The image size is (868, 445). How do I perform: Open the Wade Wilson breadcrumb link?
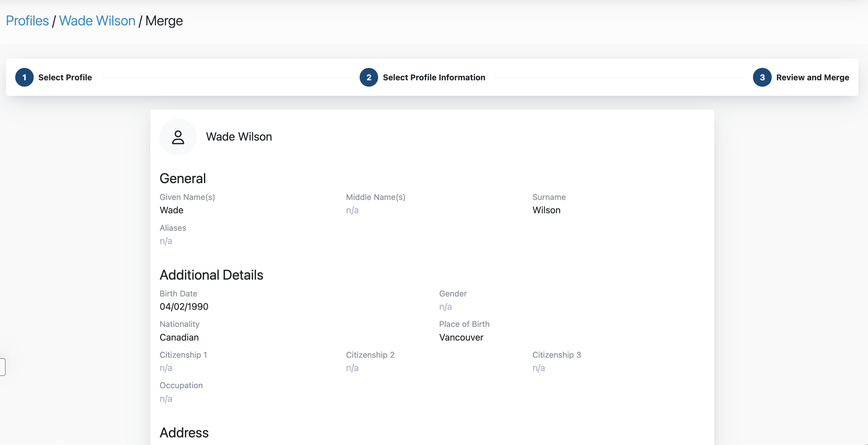tap(97, 21)
